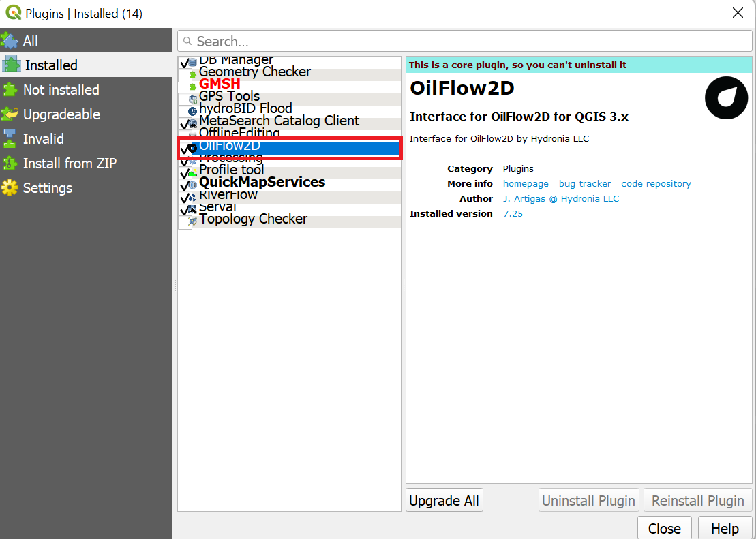Select the Installed tab
Image resolution: width=756 pixels, height=539 pixels.
(87, 65)
